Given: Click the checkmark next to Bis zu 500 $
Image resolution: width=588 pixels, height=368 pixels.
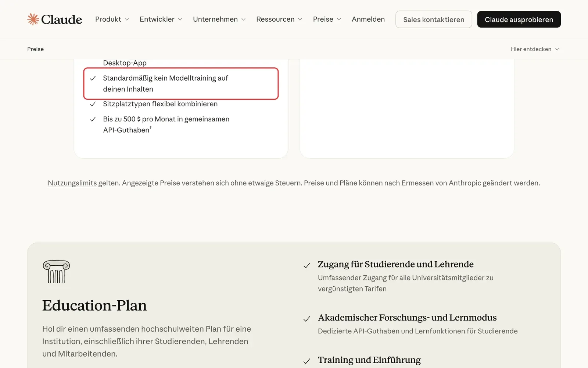Looking at the screenshot, I should coord(93,119).
